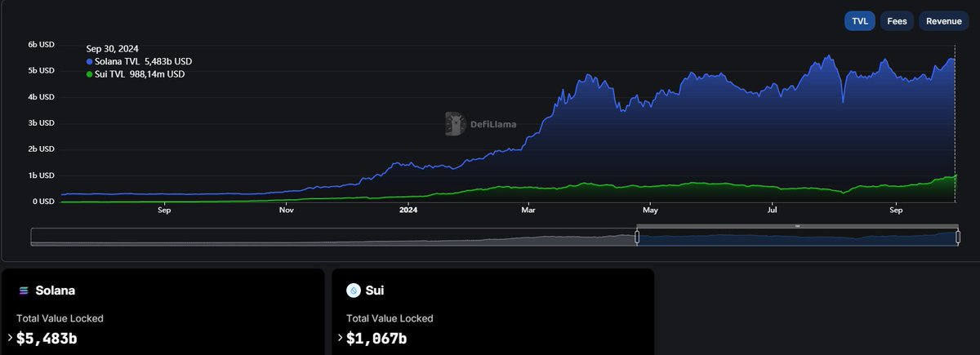Switch chart to Revenue view
This screenshot has height=355, width=980.
click(x=944, y=21)
